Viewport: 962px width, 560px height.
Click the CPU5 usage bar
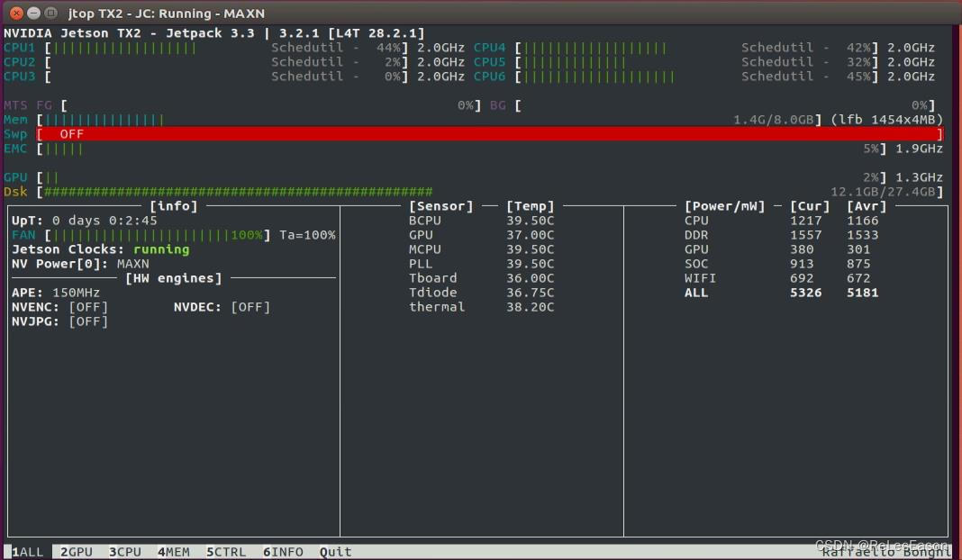[x=697, y=62]
